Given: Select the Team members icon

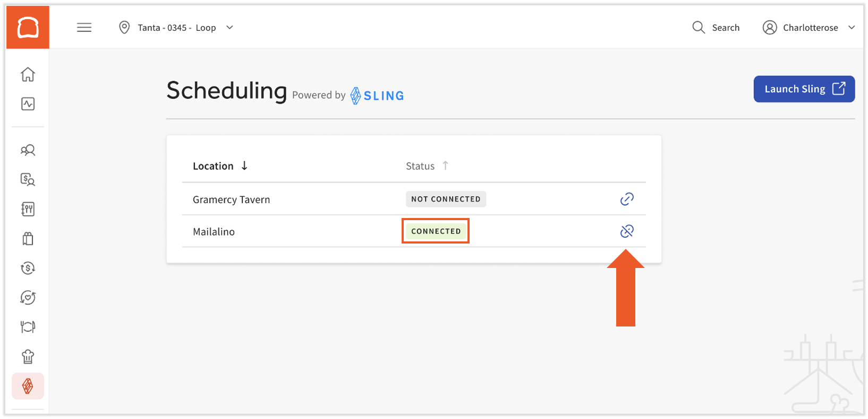Looking at the screenshot, I should click(x=28, y=150).
